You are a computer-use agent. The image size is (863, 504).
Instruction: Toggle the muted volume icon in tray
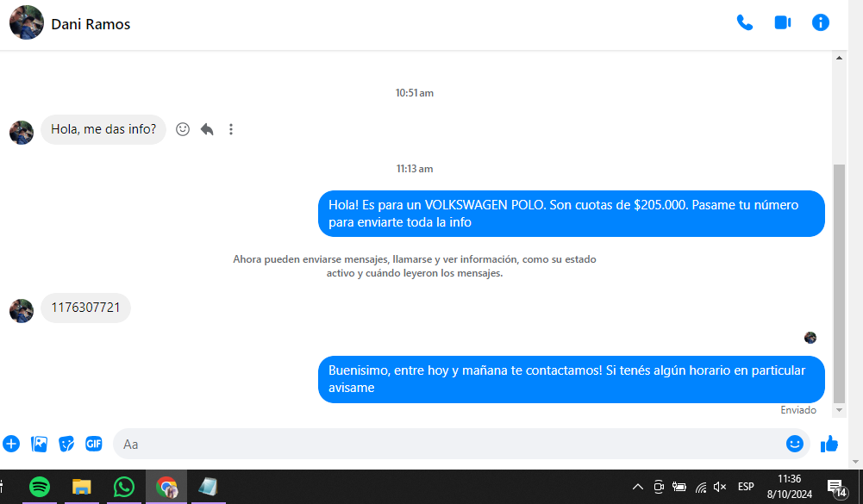pyautogui.click(x=720, y=487)
